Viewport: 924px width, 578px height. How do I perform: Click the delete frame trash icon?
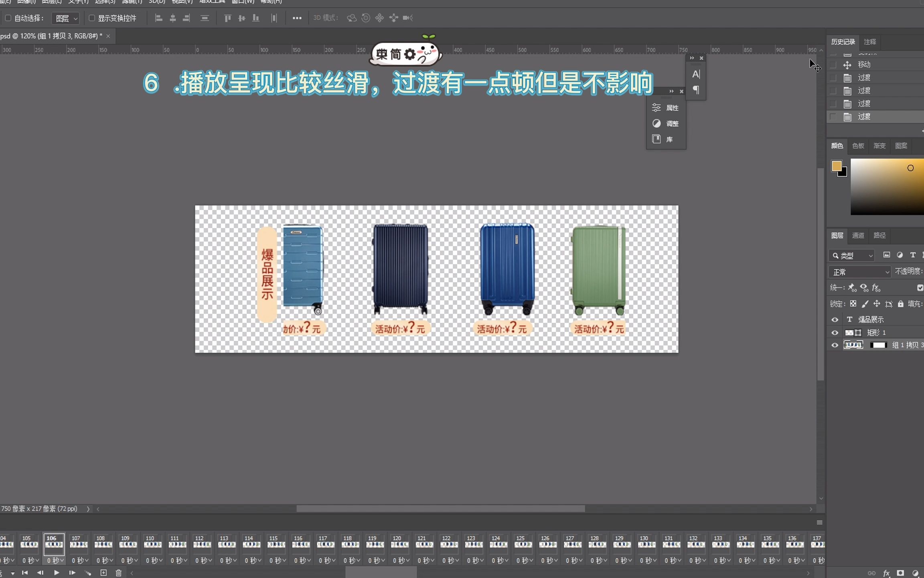[119, 573]
